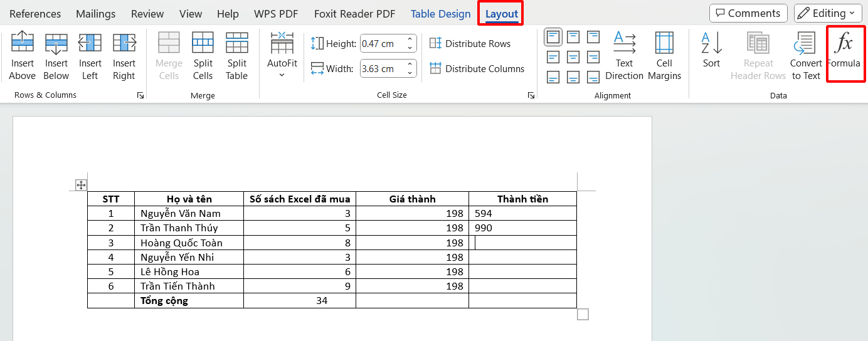Open the AutoFit dropdown
The width and height of the screenshot is (868, 341).
(x=282, y=56)
